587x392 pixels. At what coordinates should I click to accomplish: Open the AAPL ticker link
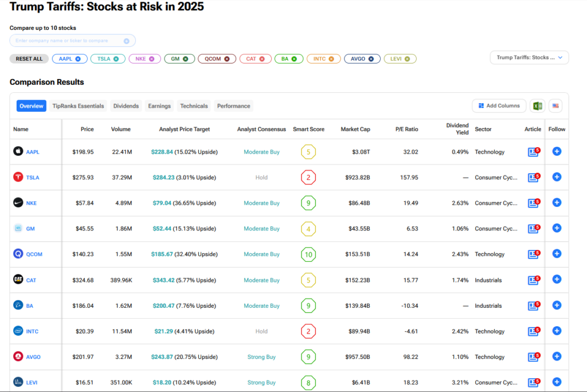(x=33, y=152)
